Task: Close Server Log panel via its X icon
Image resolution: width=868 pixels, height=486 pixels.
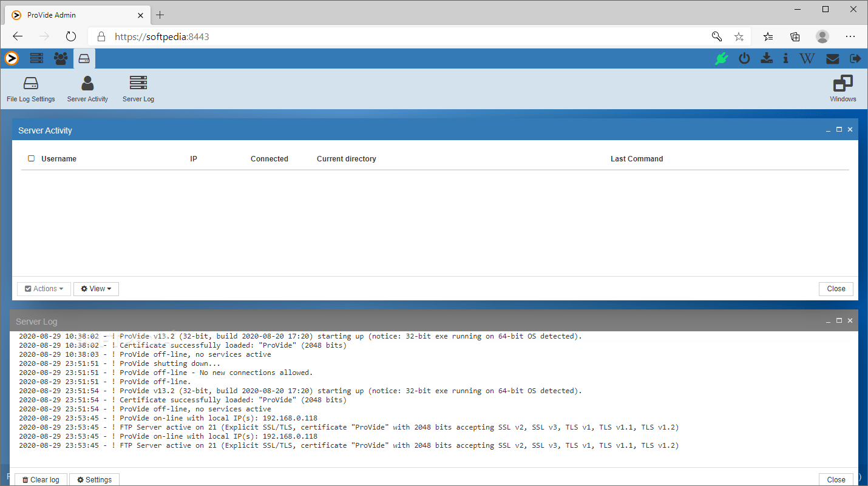Action: [850, 320]
